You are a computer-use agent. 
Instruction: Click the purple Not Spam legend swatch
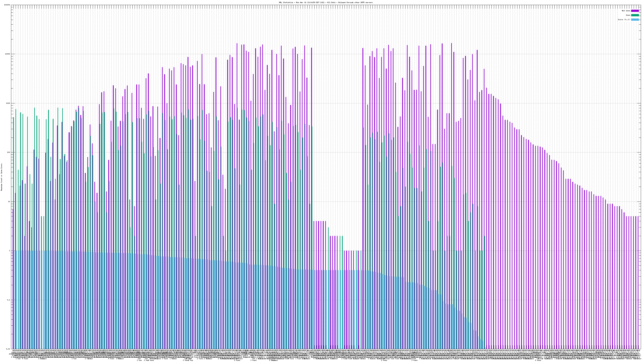coord(635,11)
